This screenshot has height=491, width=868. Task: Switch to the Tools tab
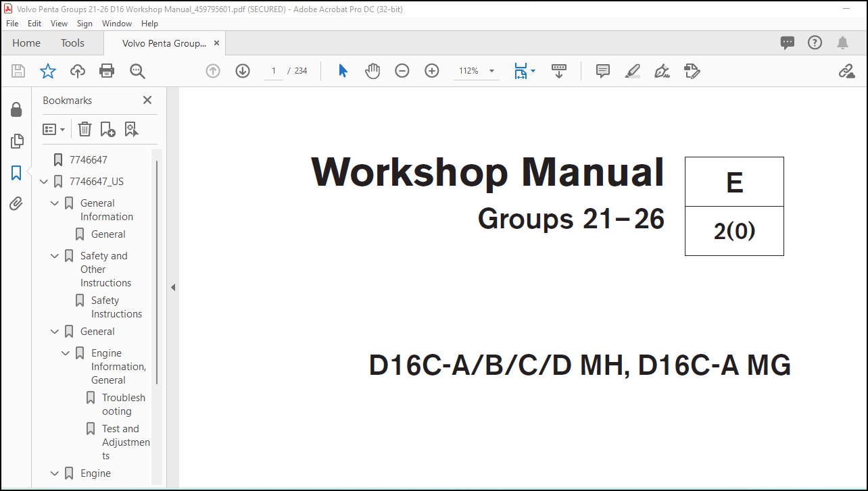72,43
